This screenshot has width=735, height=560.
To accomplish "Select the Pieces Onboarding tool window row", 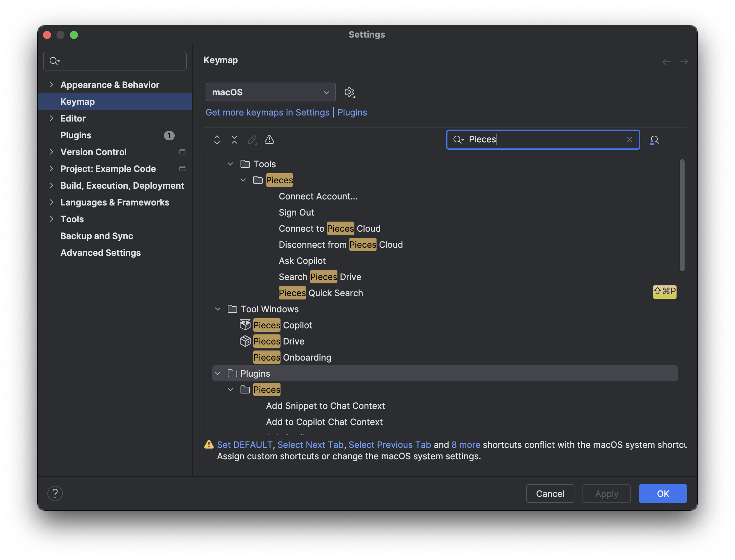I will [x=445, y=357].
